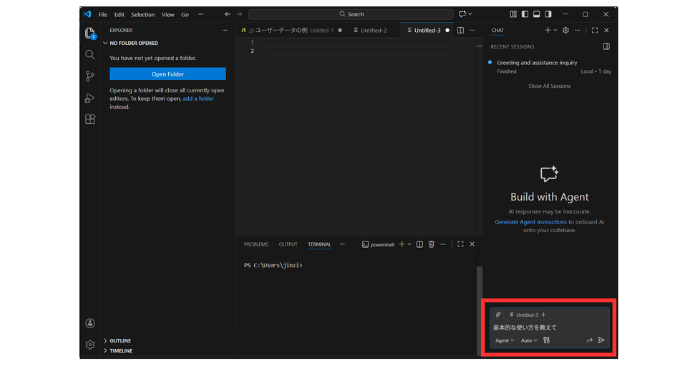Open the Greeting and assistance inquiry session
The image size is (698, 365).
click(x=550, y=67)
